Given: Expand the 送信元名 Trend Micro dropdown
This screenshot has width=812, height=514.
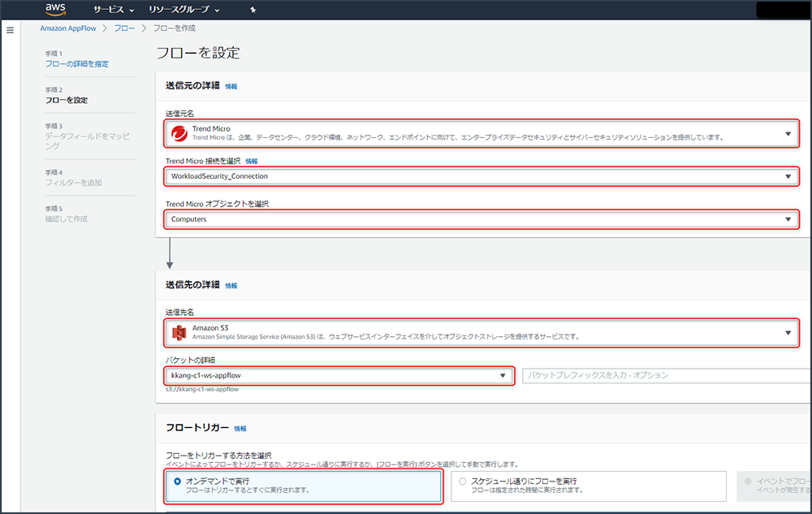Looking at the screenshot, I should coord(788,134).
